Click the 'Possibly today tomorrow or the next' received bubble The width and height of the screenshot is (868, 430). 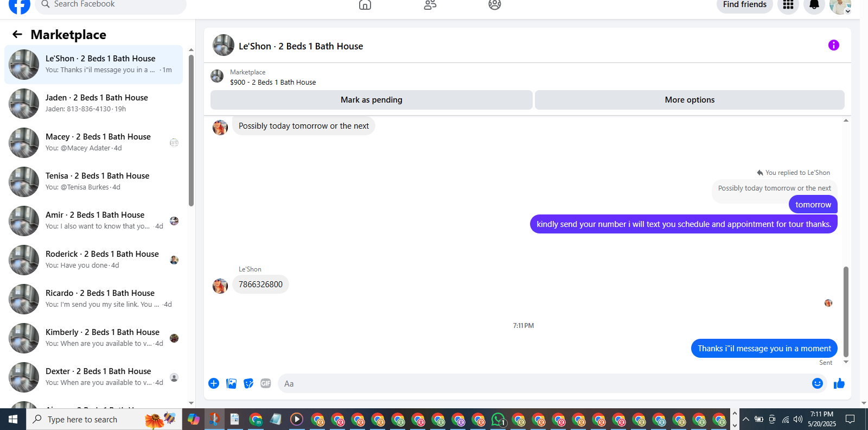304,126
